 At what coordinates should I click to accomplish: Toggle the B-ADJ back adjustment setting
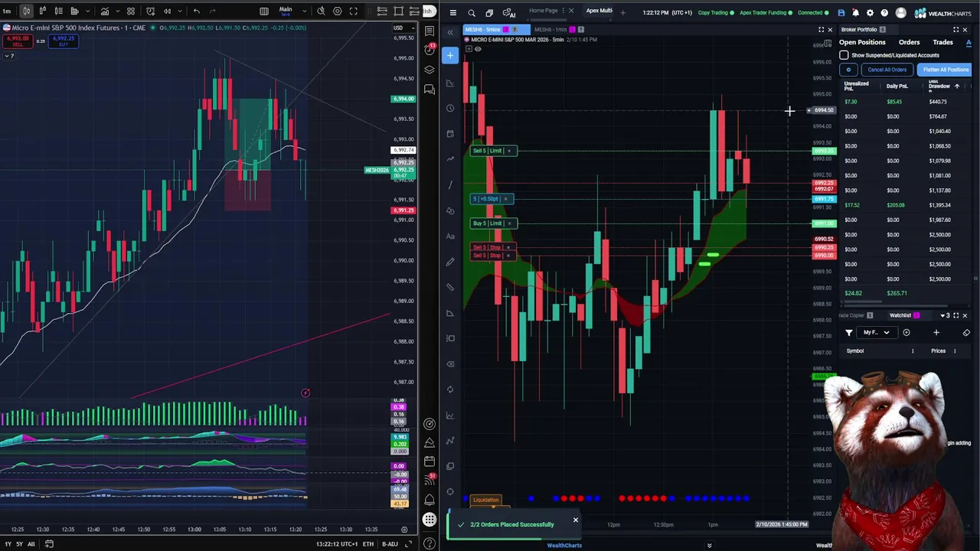(x=390, y=544)
